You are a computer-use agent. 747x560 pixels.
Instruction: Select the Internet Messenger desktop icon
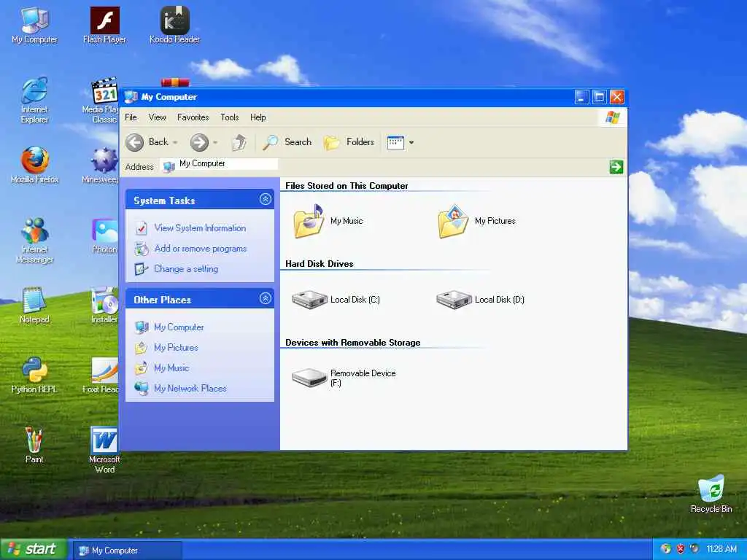click(x=34, y=240)
